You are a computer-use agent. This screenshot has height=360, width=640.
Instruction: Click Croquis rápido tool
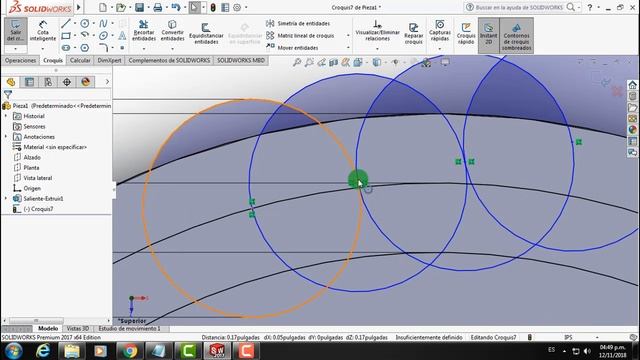466,33
